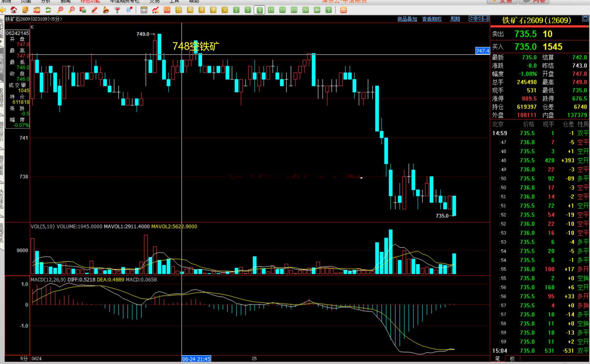Screen dimensions: 590x364
Task: Click the green Y period icon
Action: 329,10
